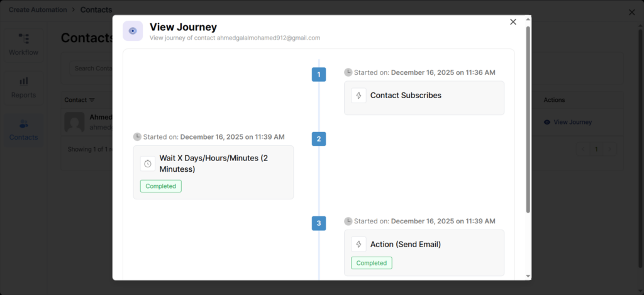Click the clock icon above the Wait step
The height and width of the screenshot is (295, 644).
(x=138, y=136)
